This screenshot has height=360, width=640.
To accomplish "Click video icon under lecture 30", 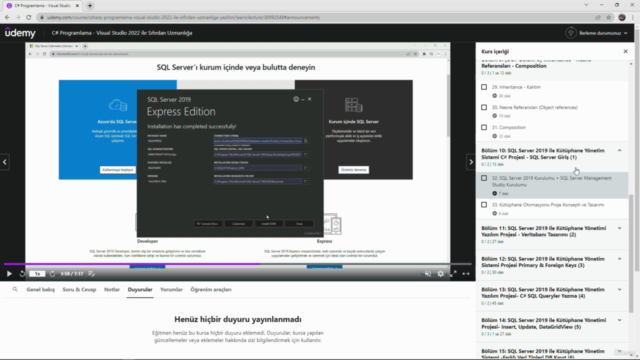I will (494, 116).
